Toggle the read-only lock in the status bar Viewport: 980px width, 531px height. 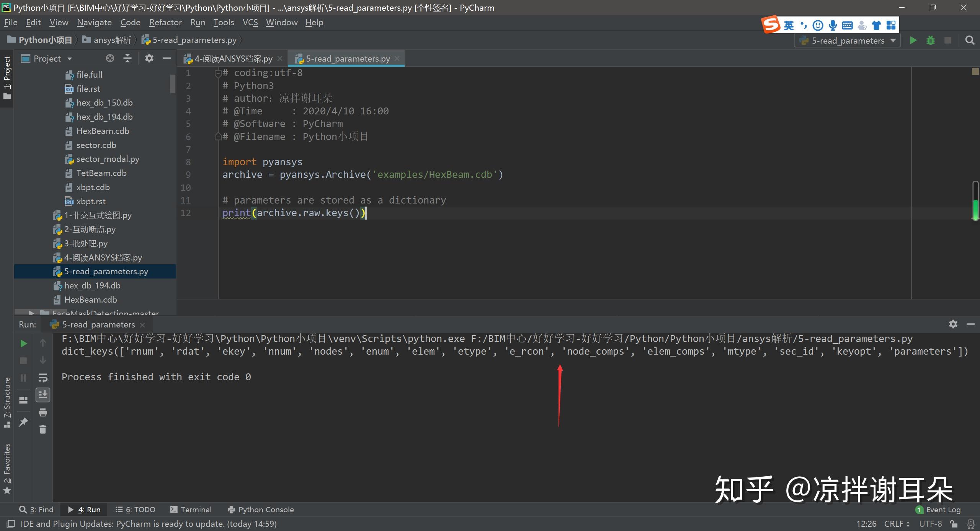click(x=953, y=524)
